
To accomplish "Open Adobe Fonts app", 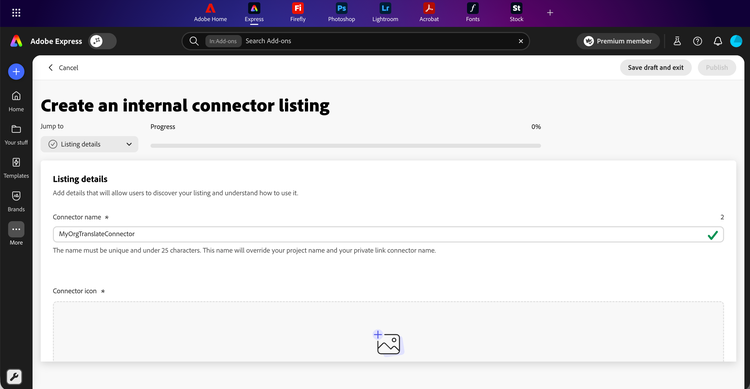I will point(473,12).
